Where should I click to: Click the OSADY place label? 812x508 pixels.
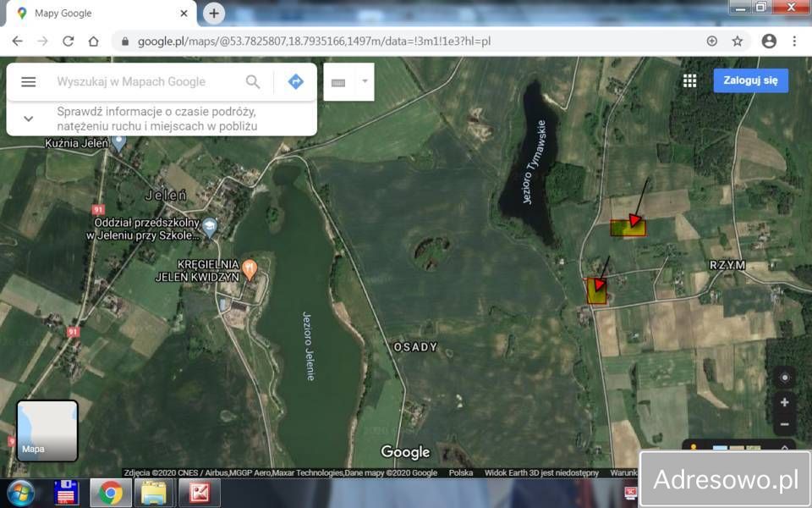pyautogui.click(x=415, y=347)
